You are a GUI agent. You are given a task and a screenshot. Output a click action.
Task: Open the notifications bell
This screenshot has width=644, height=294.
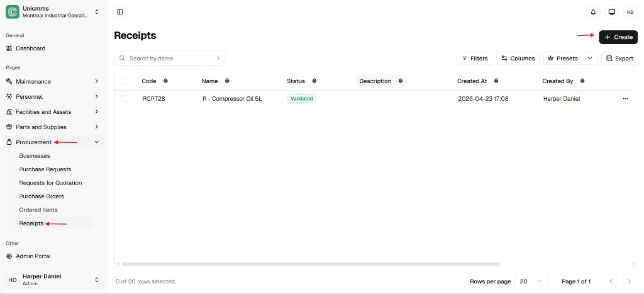click(593, 13)
